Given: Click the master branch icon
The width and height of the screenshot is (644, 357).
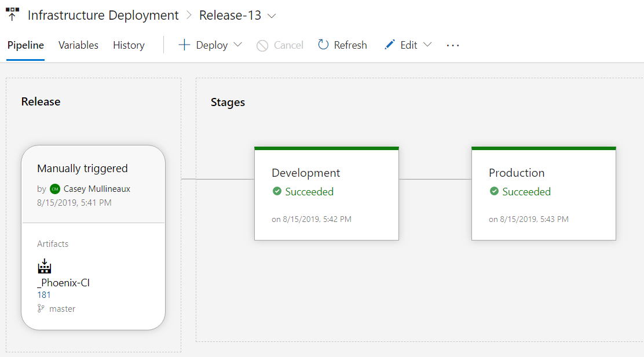Looking at the screenshot, I should pos(41,308).
